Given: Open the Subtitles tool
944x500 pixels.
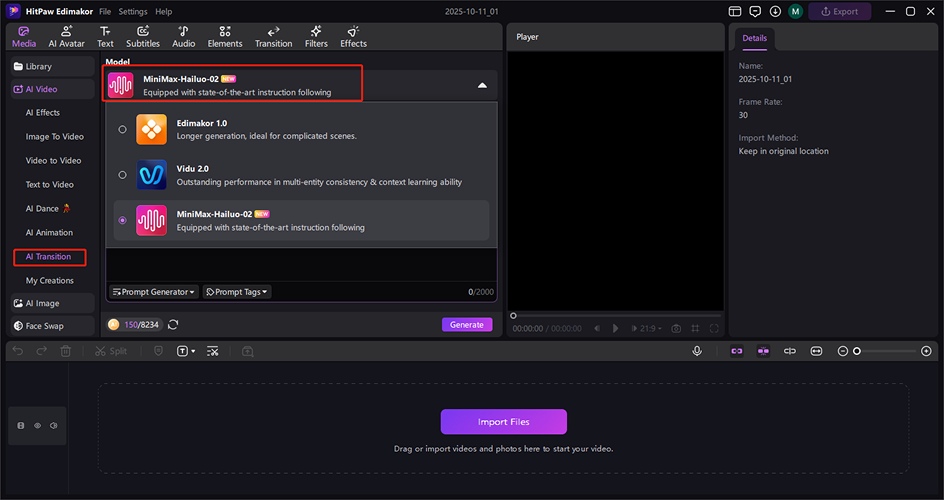Looking at the screenshot, I should coord(143,36).
